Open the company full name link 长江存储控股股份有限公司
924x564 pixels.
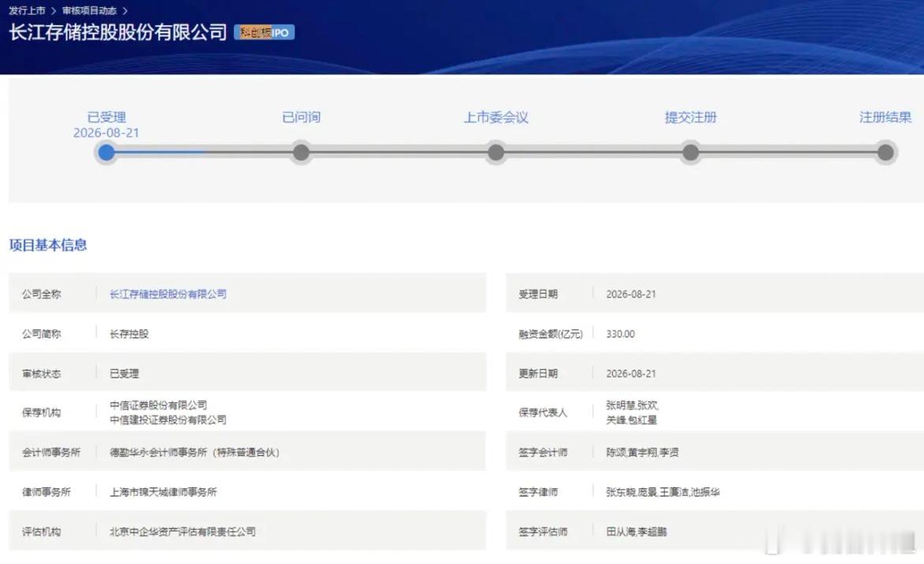pos(168,294)
